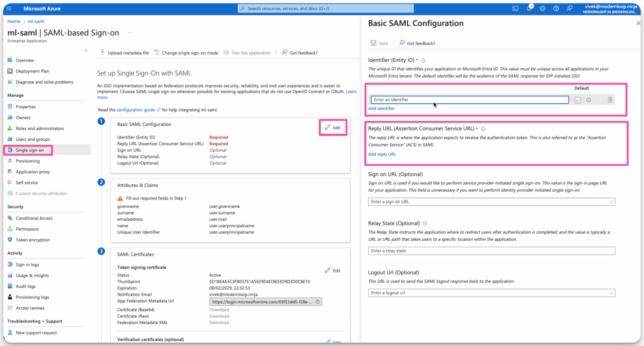Open Users and groups
This screenshot has width=644, height=346.
click(33, 139)
